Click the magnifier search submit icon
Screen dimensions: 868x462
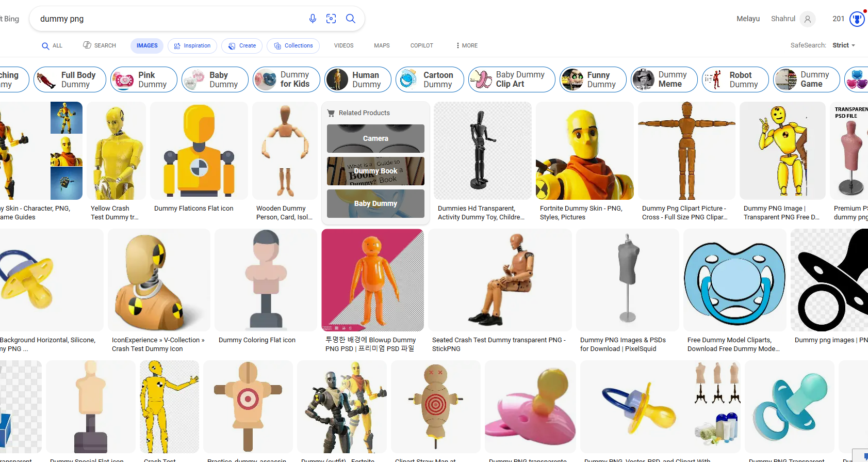click(x=351, y=19)
